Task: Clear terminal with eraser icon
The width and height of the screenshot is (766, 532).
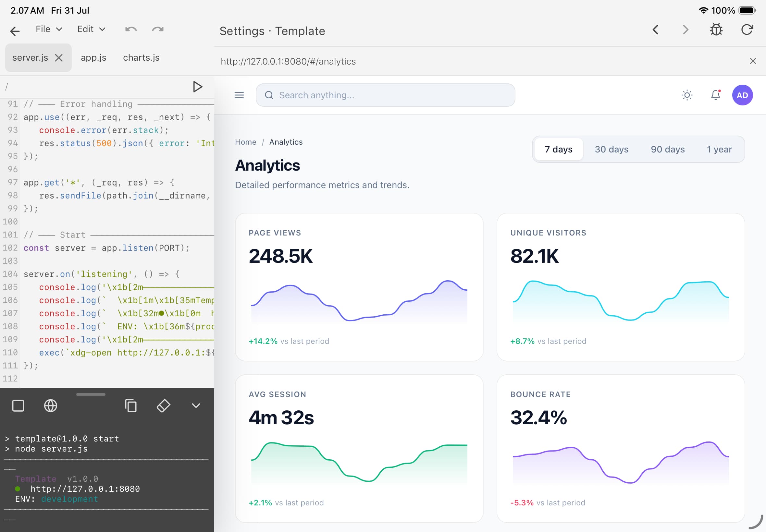Action: (163, 406)
